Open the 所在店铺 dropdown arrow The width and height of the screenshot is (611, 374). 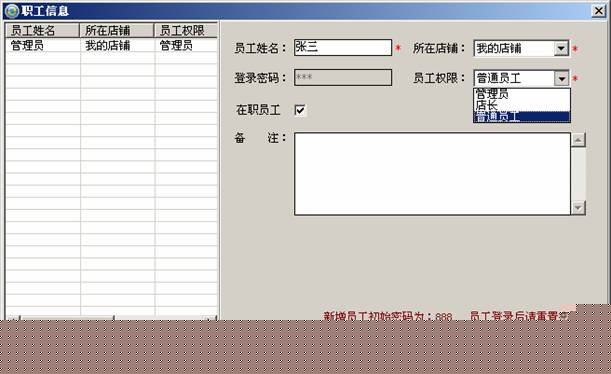pyautogui.click(x=561, y=49)
